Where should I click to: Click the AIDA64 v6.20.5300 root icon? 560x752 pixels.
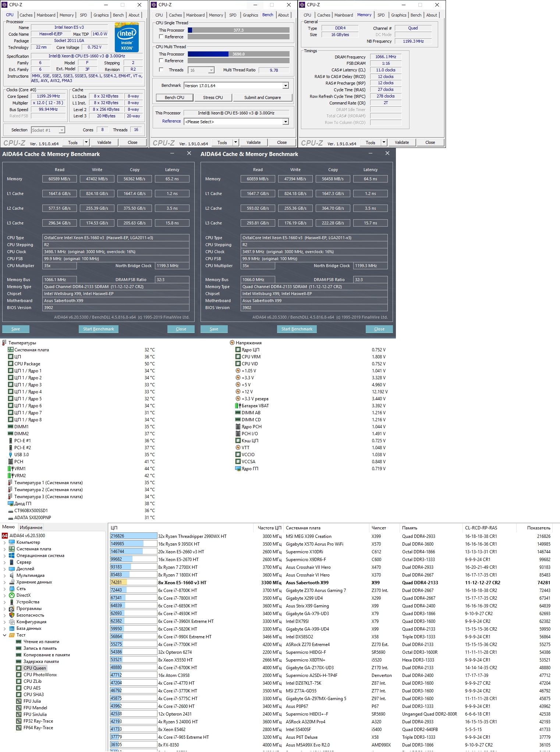[5, 536]
